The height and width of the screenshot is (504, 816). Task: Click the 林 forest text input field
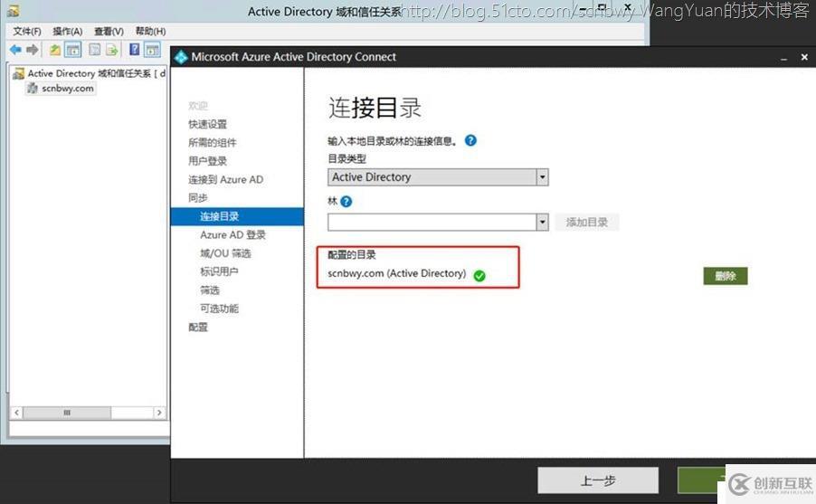click(432, 223)
